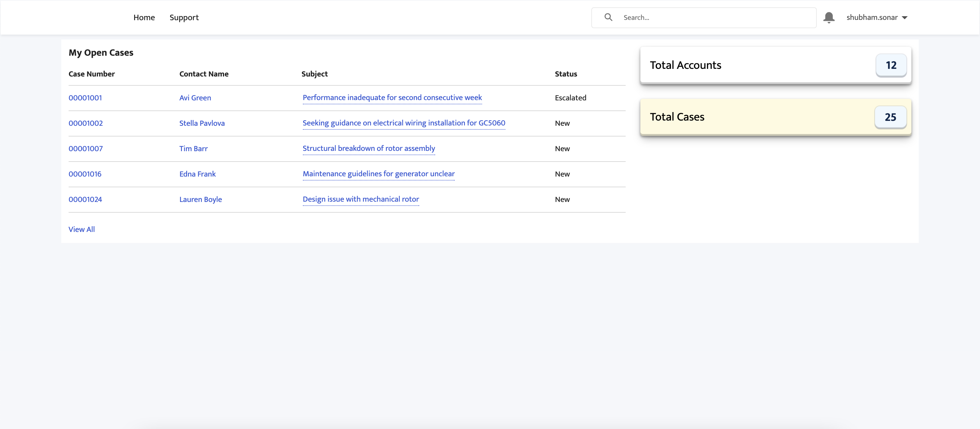
Task: Click the New status for case 00001007
Action: (562, 149)
